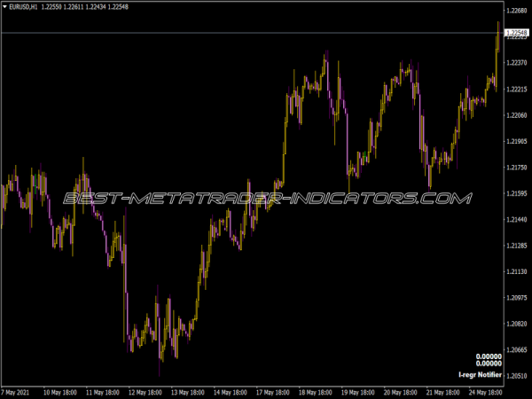This screenshot has height=399, width=532.
Task: Click the upper 0.00000 indicator value
Action: click(x=488, y=356)
